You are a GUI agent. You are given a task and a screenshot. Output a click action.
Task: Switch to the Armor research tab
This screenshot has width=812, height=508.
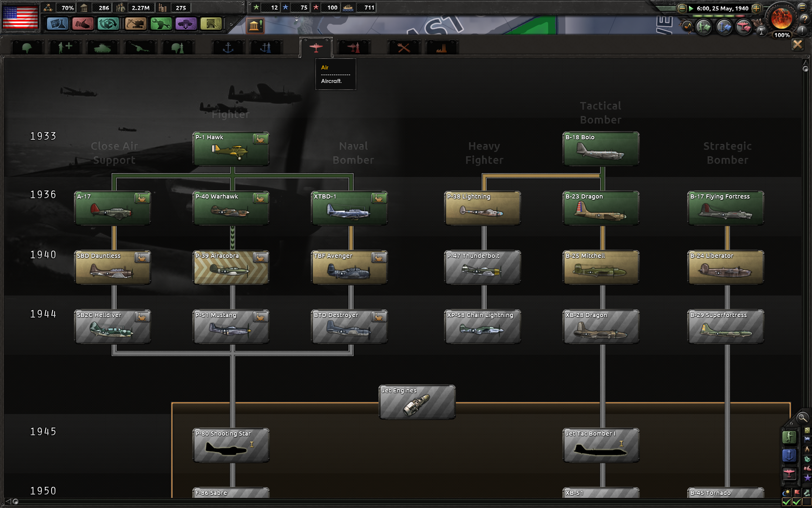[x=102, y=47]
